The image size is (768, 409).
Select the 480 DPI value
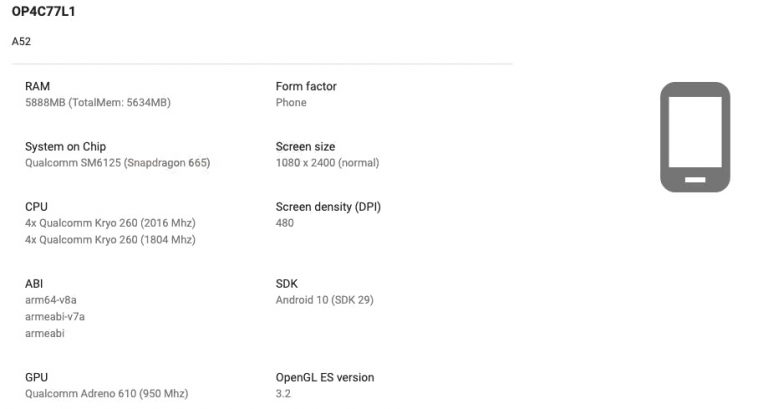click(286, 223)
